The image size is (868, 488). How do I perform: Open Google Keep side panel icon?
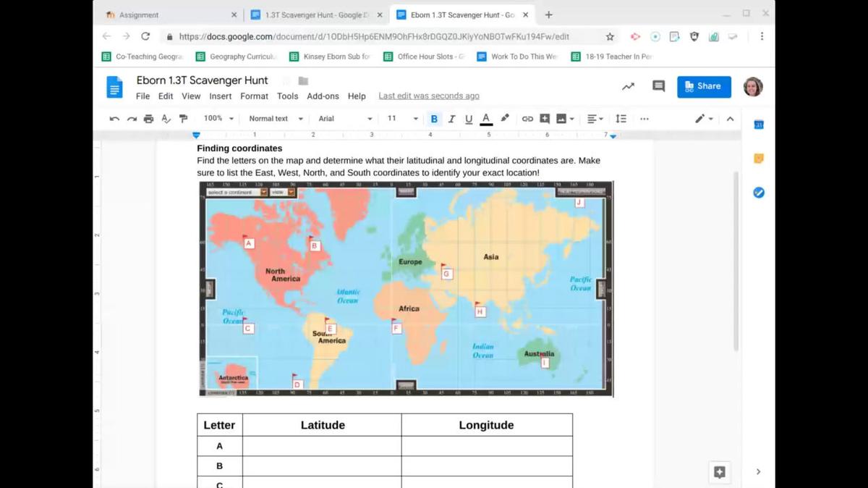(x=758, y=159)
